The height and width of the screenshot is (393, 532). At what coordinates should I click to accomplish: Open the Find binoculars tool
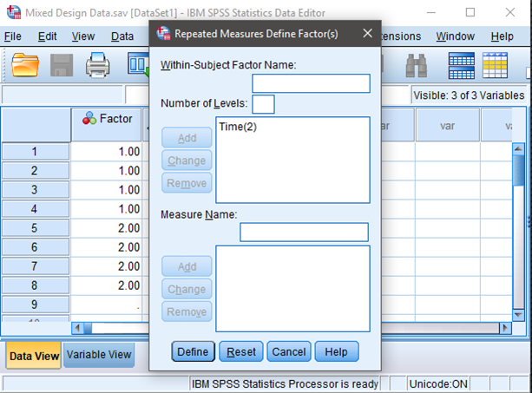pyautogui.click(x=417, y=65)
